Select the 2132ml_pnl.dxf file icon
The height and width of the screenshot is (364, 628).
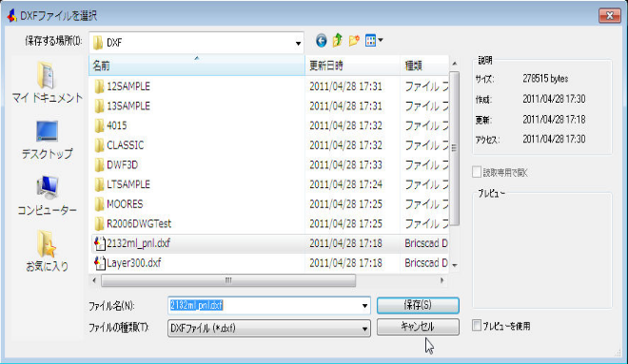coord(99,243)
